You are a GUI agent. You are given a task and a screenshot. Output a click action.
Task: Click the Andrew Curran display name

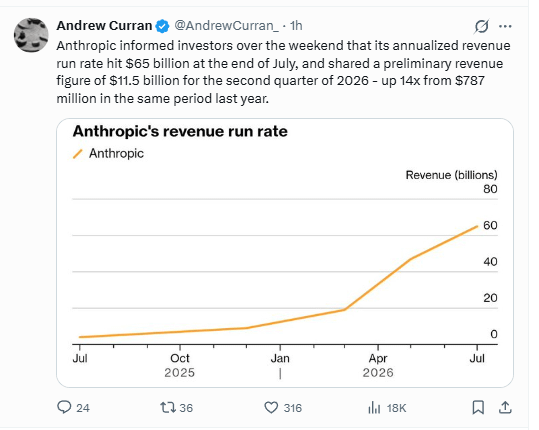coord(104,26)
